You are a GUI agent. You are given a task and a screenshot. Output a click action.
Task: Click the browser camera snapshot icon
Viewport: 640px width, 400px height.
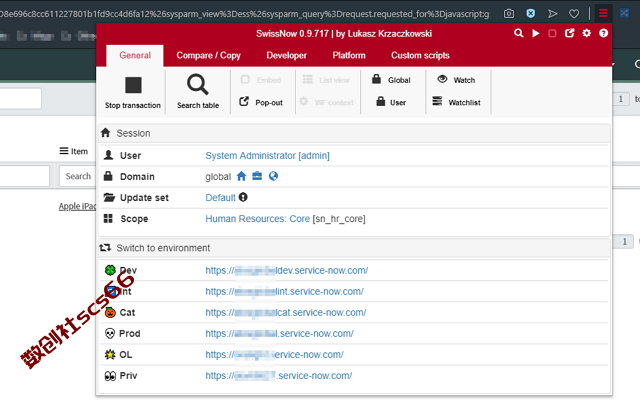tap(509, 13)
